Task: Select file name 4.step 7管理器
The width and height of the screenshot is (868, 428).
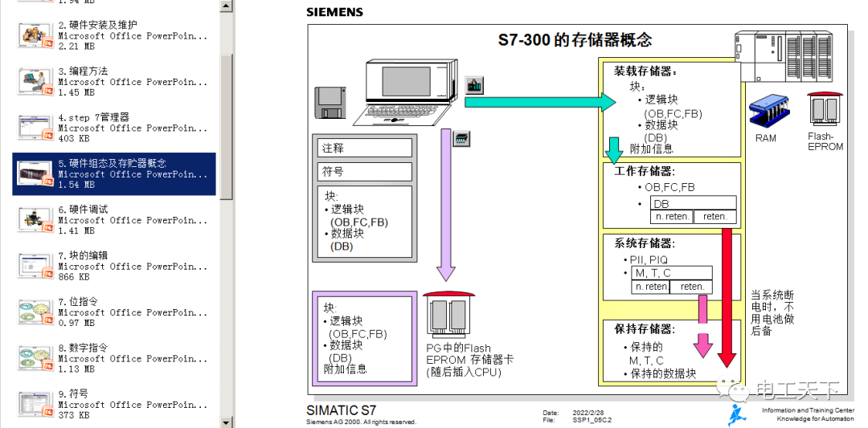Action: tap(93, 117)
